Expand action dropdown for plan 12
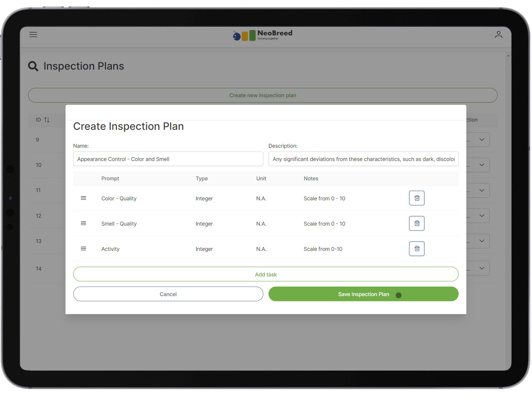The height and width of the screenshot is (399, 532). tap(482, 216)
